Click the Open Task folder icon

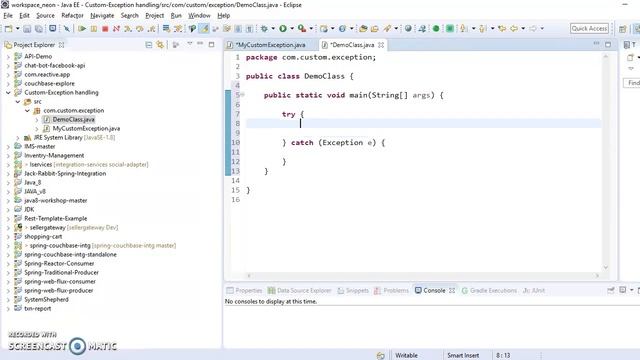375,29
